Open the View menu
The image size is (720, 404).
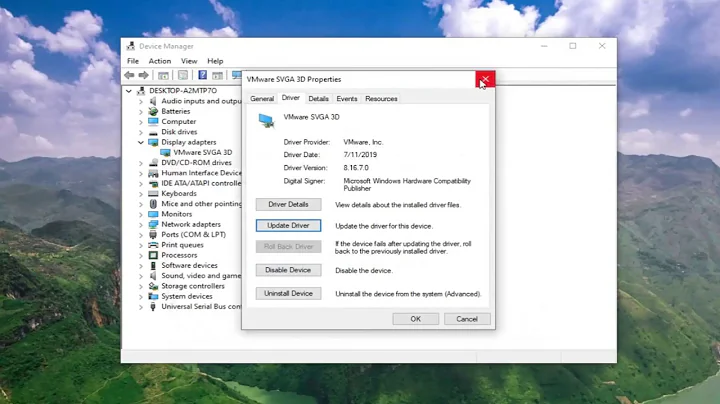189,61
